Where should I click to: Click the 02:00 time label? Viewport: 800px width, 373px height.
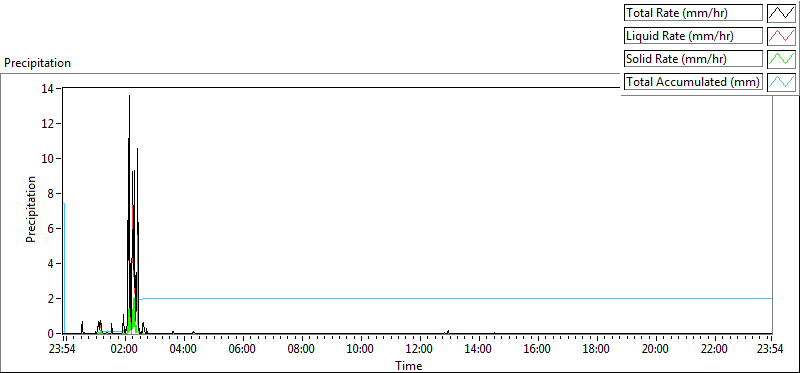tap(124, 349)
